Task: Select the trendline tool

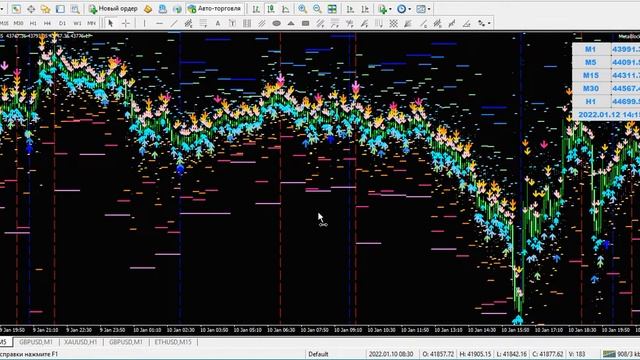Action: 174,23
